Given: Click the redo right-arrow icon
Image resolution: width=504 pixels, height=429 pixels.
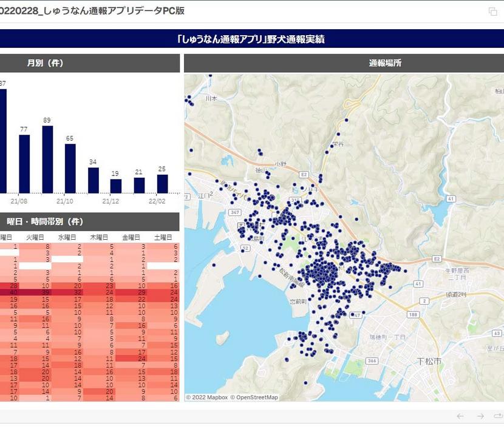Looking at the screenshot, I should pos(480,416).
